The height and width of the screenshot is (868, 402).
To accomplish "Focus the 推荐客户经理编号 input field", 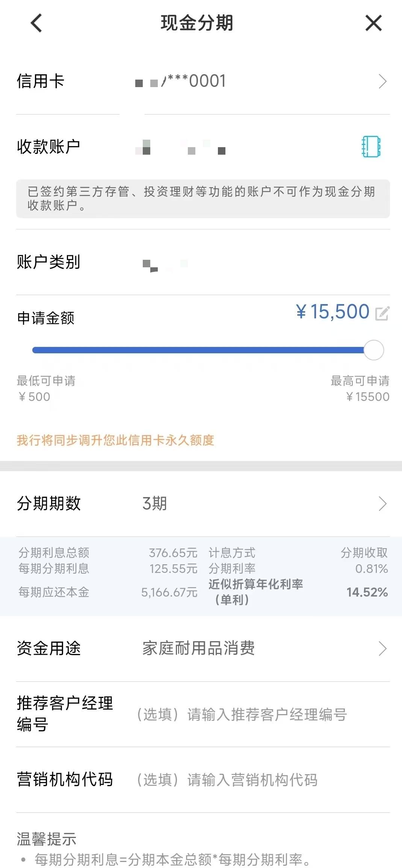I will coord(241,714).
